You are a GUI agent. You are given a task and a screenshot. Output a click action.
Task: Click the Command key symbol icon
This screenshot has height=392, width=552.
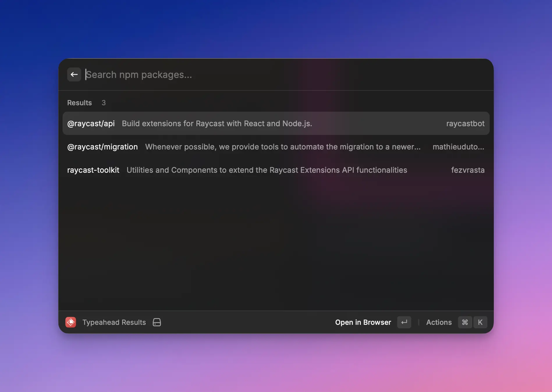pyautogui.click(x=465, y=322)
